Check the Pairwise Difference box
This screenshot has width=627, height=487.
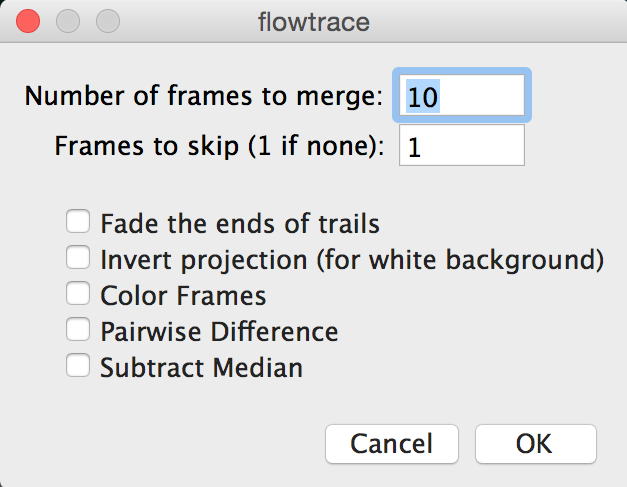click(x=78, y=329)
